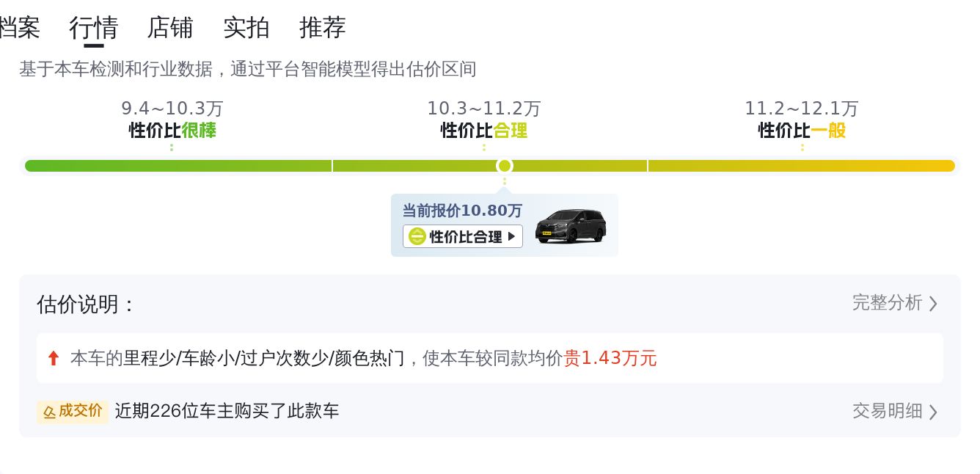This screenshot has width=980, height=474.
Task: Click the car thumbnail image
Action: [571, 226]
